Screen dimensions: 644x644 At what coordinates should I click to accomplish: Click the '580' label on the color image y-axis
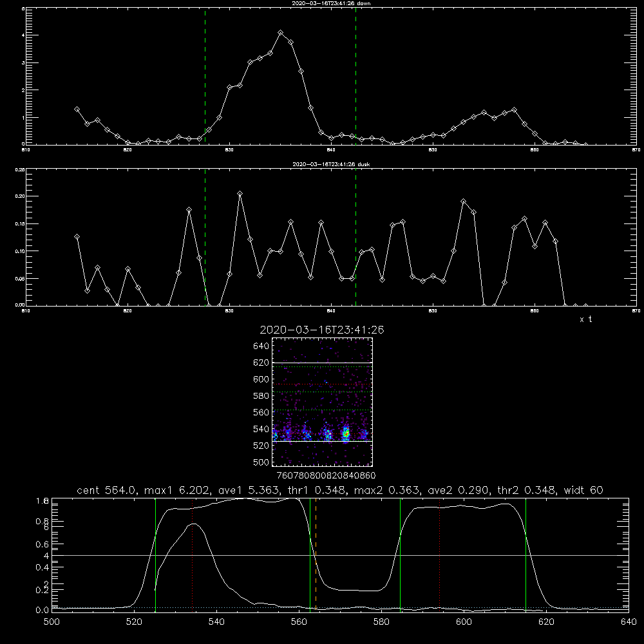pos(261,396)
